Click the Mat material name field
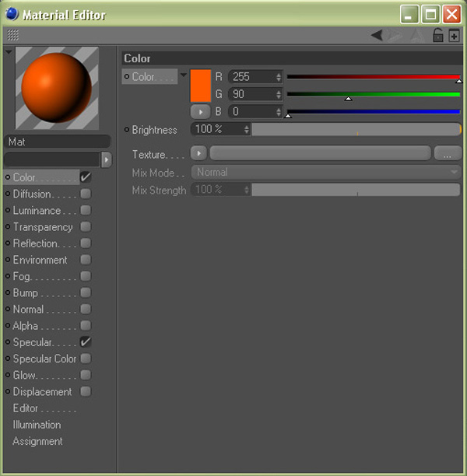 pyautogui.click(x=58, y=142)
